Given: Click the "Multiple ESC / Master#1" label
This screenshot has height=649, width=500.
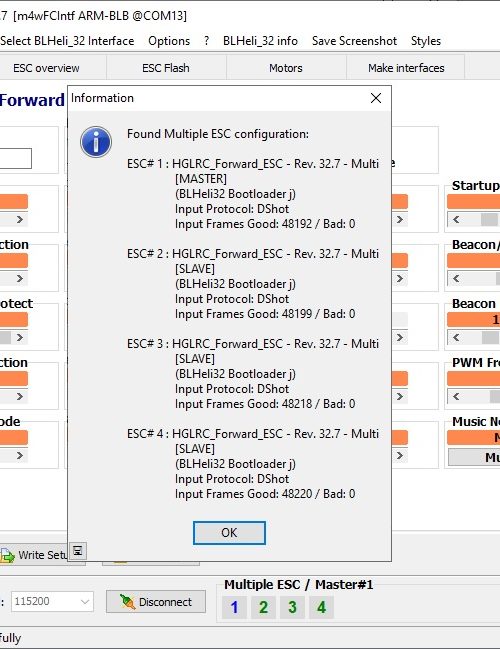Looking at the screenshot, I should (299, 584).
